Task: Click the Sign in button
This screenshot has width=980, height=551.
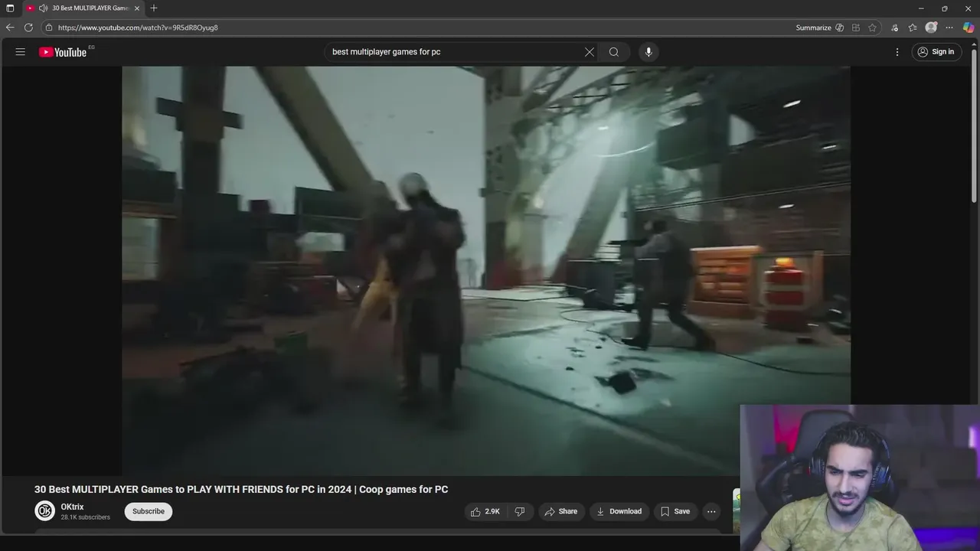Action: (x=936, y=52)
